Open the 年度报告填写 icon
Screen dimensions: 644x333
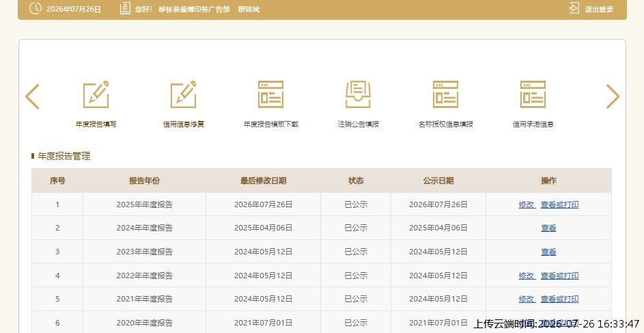pos(96,94)
